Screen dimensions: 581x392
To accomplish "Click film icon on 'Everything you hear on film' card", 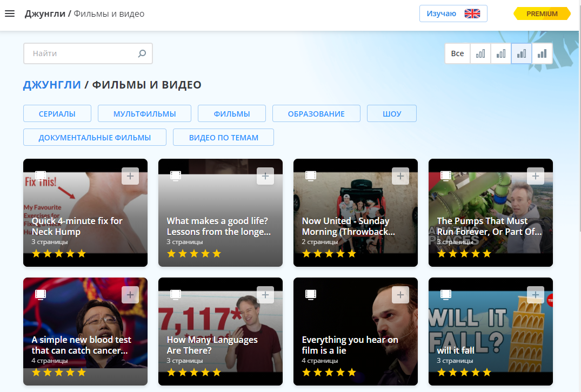I will (311, 294).
